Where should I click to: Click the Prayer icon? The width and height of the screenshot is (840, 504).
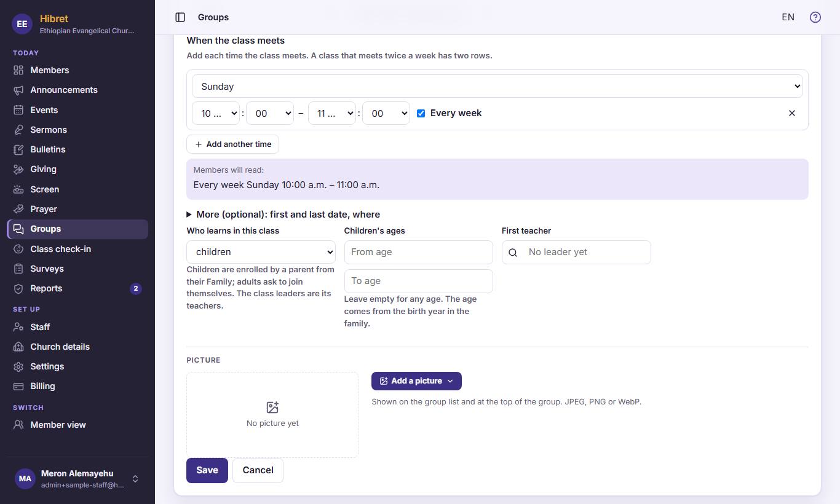coord(18,209)
